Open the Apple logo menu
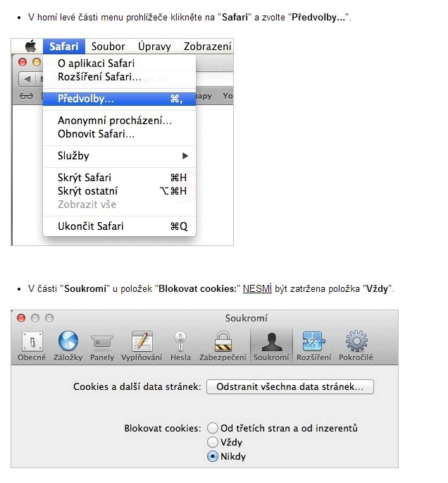The image size is (448, 483). click(x=30, y=47)
